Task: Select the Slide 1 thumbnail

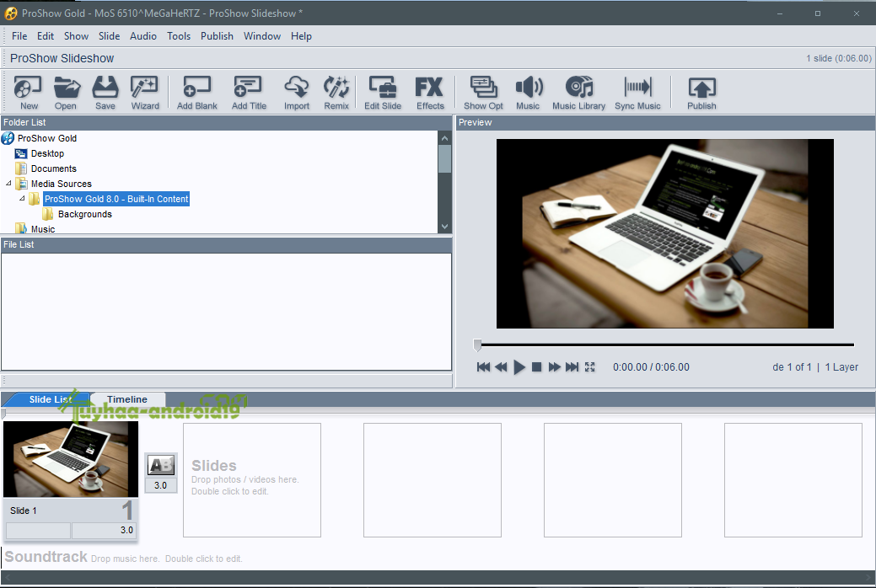Action: click(70, 459)
